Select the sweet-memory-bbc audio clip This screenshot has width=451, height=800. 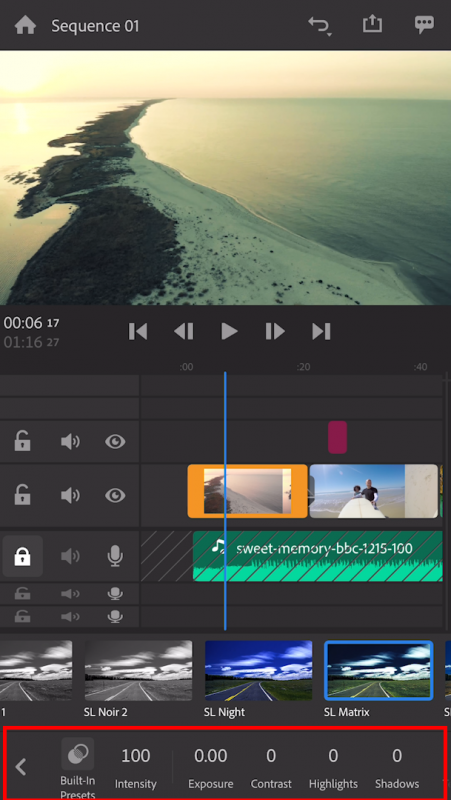click(317, 556)
